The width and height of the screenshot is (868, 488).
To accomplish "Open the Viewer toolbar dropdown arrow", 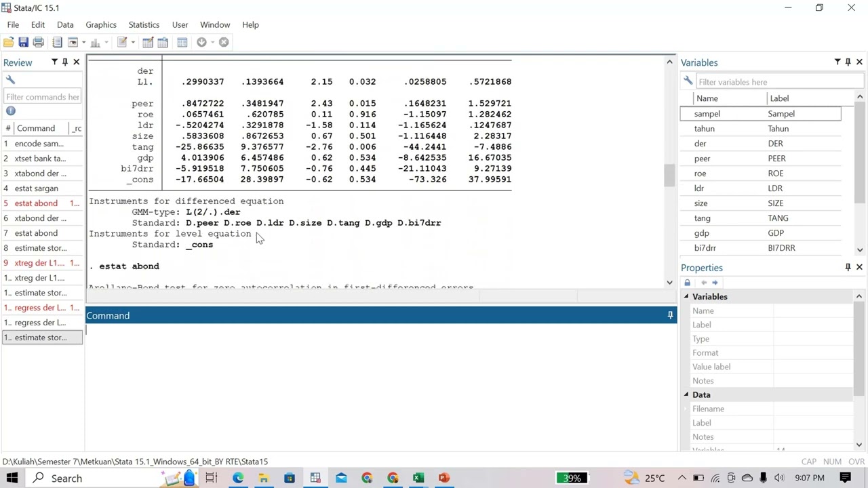I will (83, 43).
